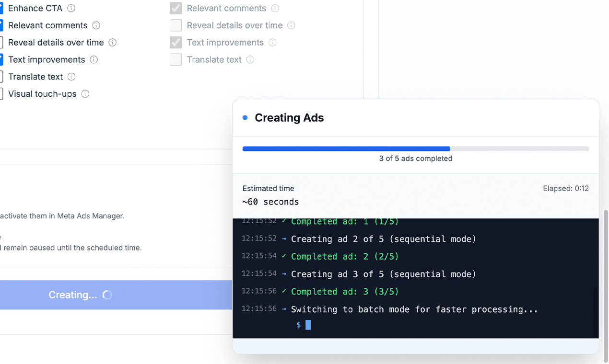Click info icon beside greyed Reveal details over time
The image size is (609, 364).
[x=292, y=25]
